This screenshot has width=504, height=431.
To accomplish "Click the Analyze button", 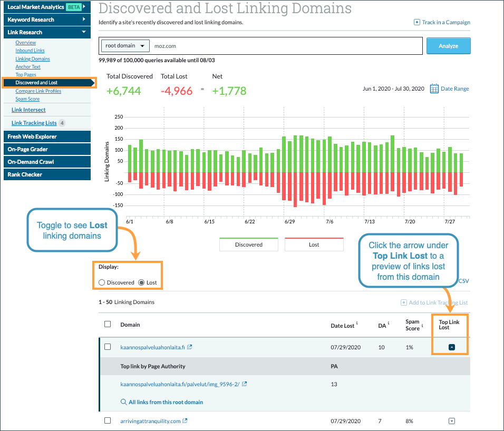I will coord(448,46).
